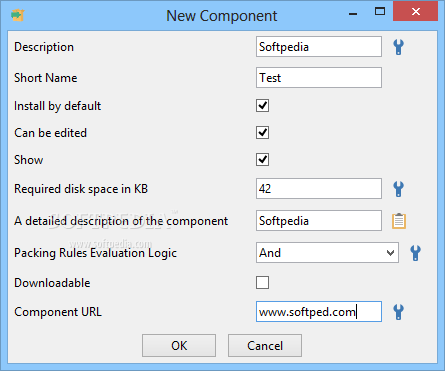Minimize the New Component window
The width and height of the screenshot is (445, 371).
(353, 13)
